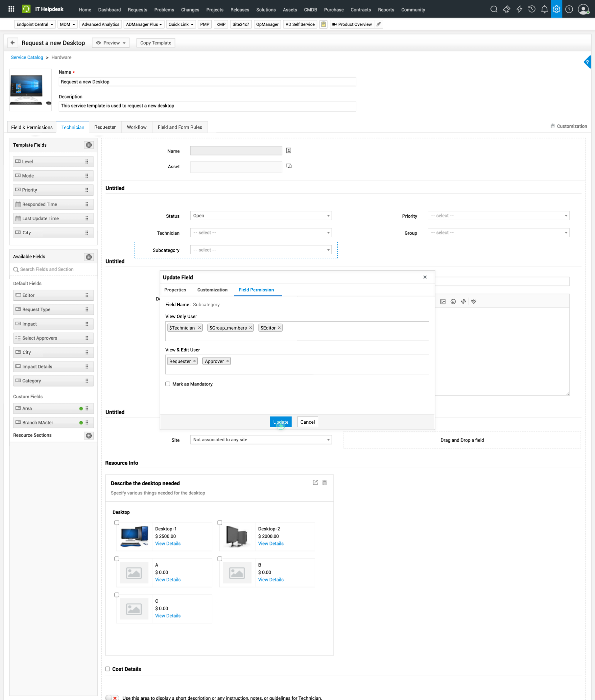Click the Search Fields and Section box
This screenshot has width=595, height=700.
pyautogui.click(x=54, y=269)
